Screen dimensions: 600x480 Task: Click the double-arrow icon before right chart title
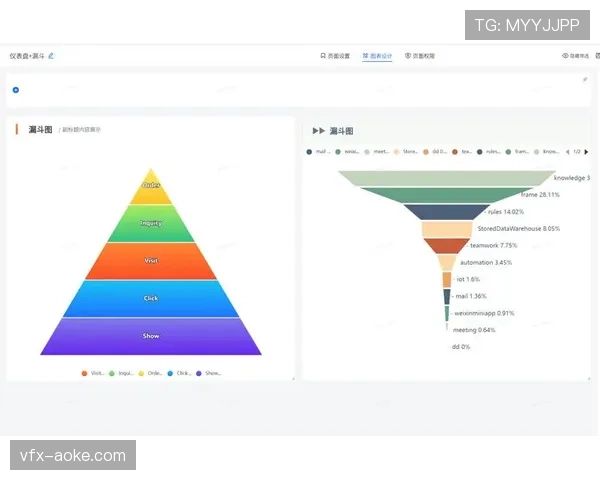[318, 131]
